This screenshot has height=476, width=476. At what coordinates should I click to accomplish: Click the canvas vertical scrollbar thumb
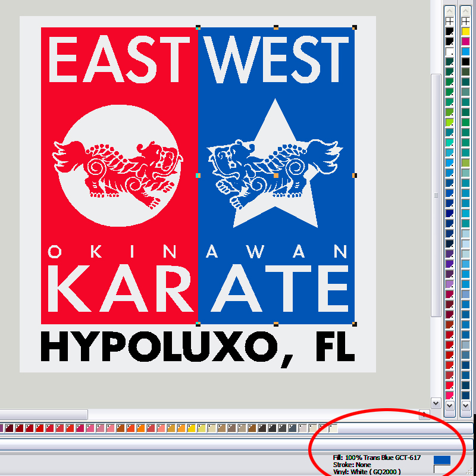click(x=436, y=195)
